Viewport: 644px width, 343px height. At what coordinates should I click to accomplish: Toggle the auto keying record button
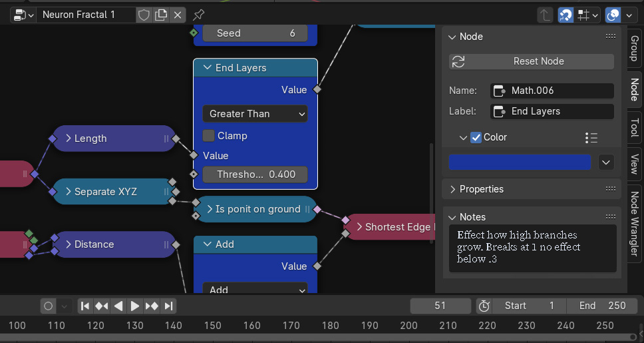[x=48, y=306]
